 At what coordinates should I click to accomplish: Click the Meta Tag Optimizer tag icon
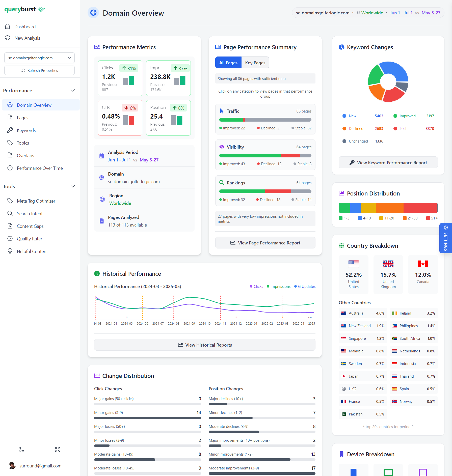[10, 201]
